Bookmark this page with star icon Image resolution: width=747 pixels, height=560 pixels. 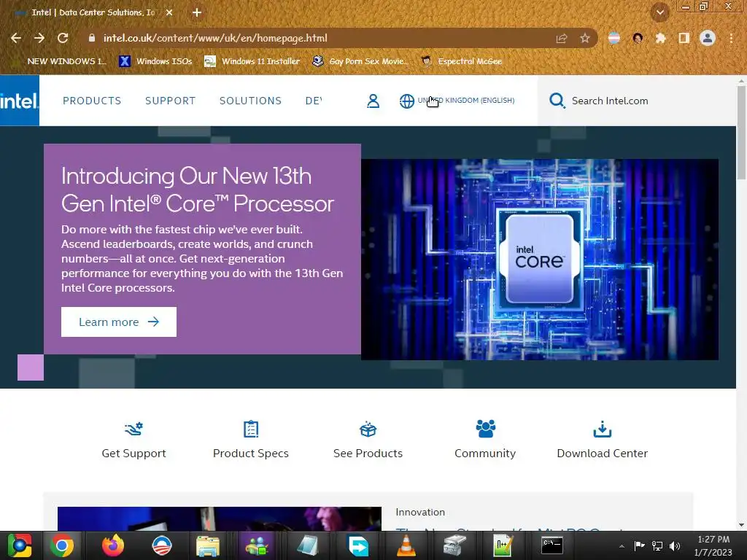584,38
